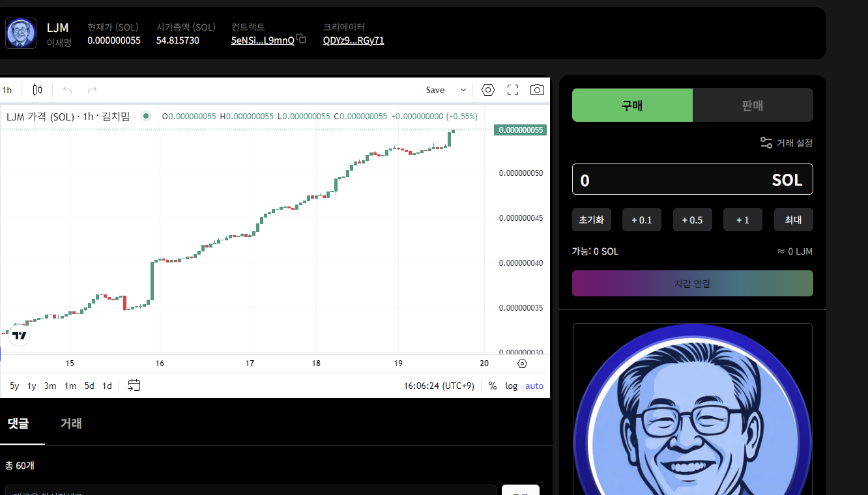Select the 1h chart interval

point(7,90)
